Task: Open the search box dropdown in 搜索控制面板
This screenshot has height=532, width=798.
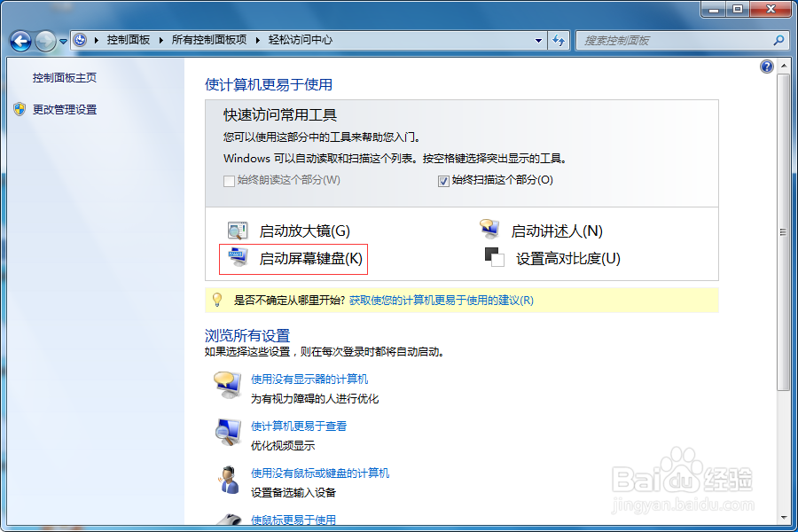Action: (778, 40)
